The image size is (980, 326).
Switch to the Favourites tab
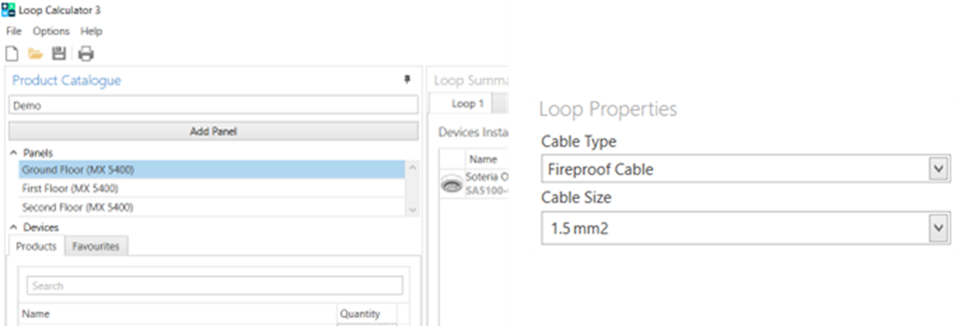point(96,246)
